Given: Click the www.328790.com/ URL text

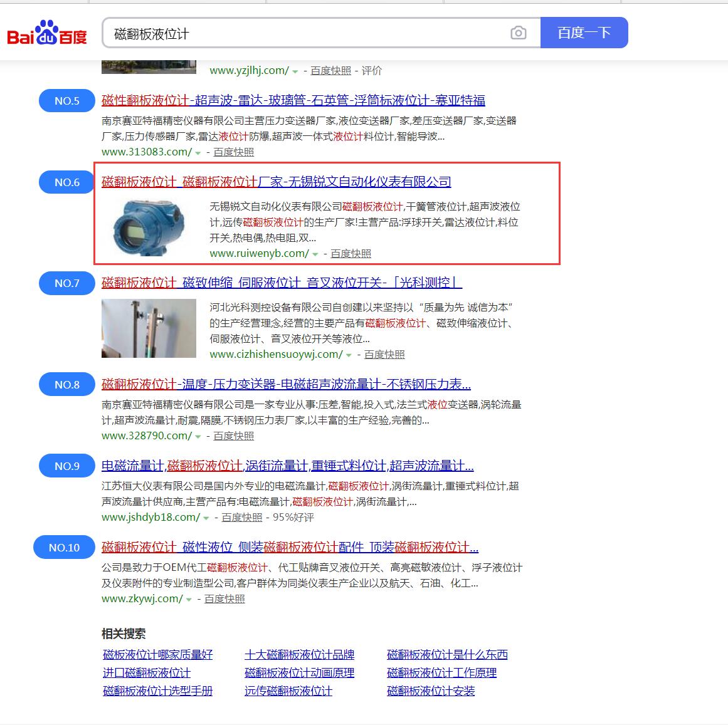Looking at the screenshot, I should 147,436.
